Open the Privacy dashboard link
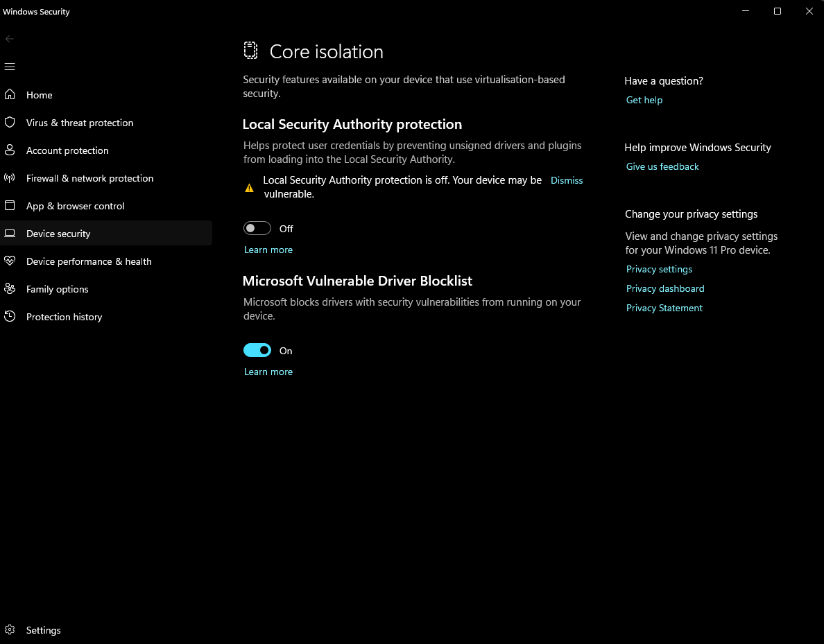Viewport: 824px width, 644px height. (x=665, y=288)
